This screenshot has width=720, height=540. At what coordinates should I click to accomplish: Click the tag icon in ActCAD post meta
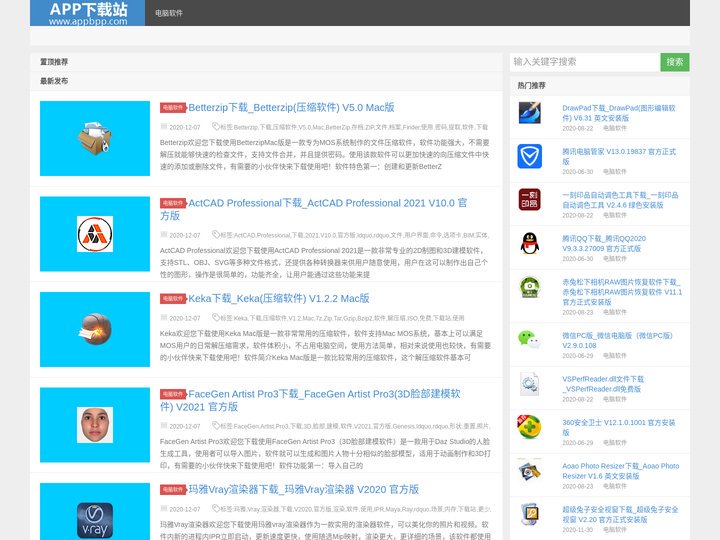pyautogui.click(x=215, y=234)
